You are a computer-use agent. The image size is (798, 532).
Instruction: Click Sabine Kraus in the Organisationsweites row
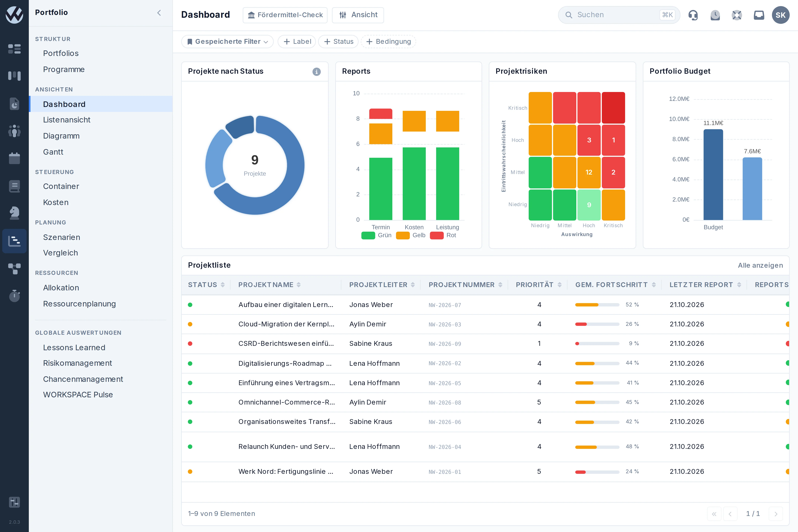371,422
